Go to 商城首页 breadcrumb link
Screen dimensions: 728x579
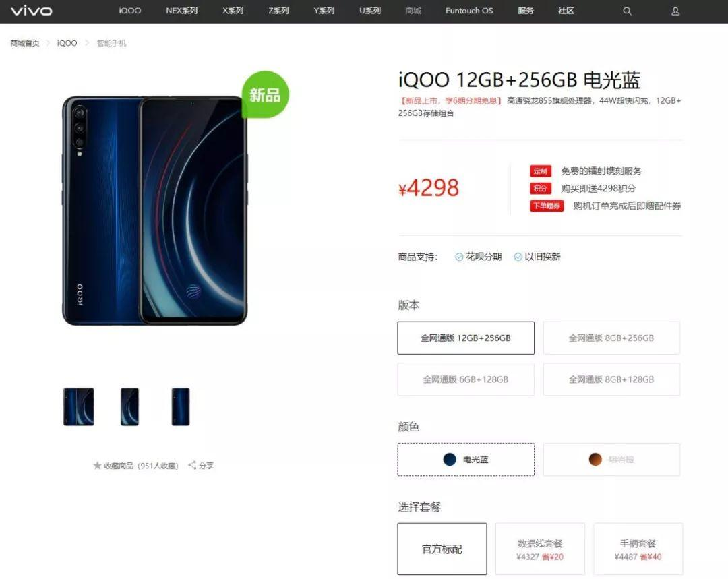25,43
